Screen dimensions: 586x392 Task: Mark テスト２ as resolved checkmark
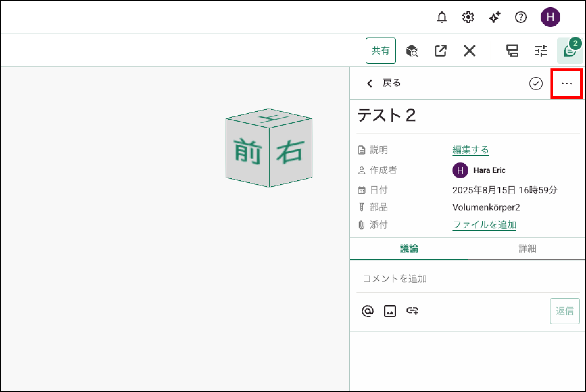(x=536, y=84)
